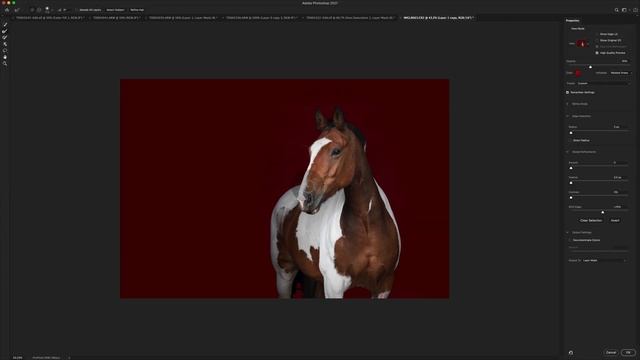The width and height of the screenshot is (640, 360).
Task: Select the Refine Edge Brush tool
Action: 5,31
